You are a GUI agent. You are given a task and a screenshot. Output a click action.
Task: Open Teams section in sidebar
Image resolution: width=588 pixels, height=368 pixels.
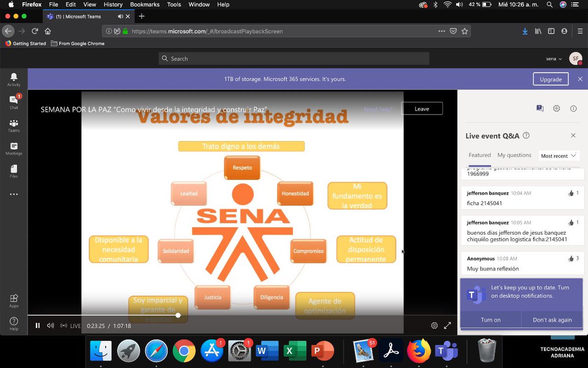(x=14, y=126)
